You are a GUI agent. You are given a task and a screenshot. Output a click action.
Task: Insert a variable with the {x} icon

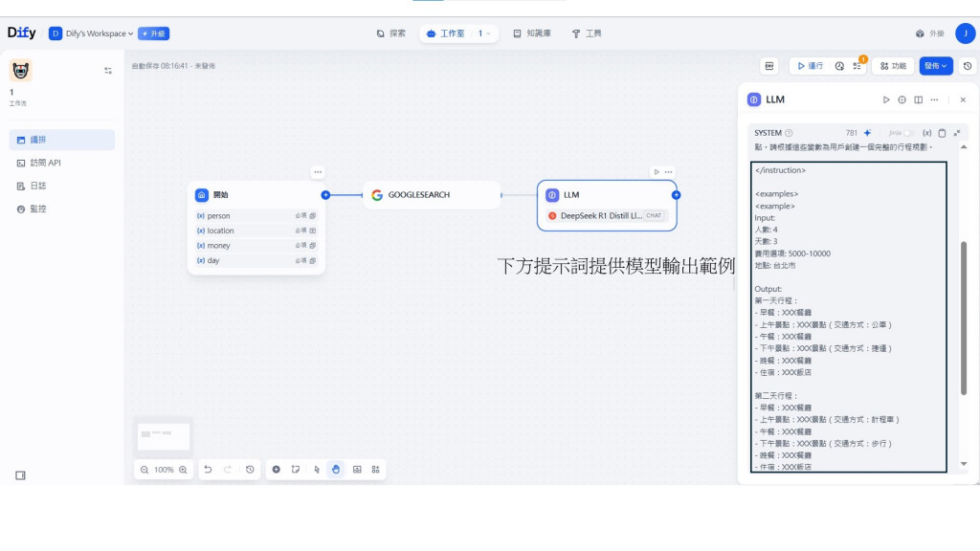tap(926, 133)
